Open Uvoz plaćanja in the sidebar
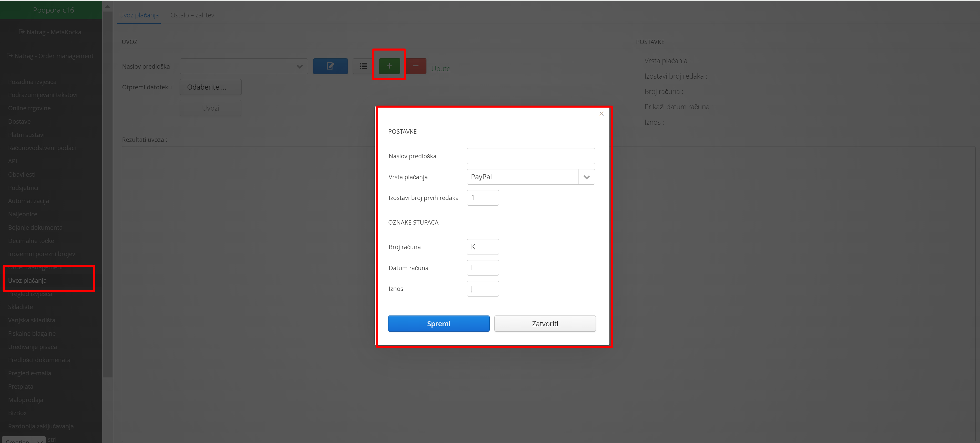 [27, 281]
